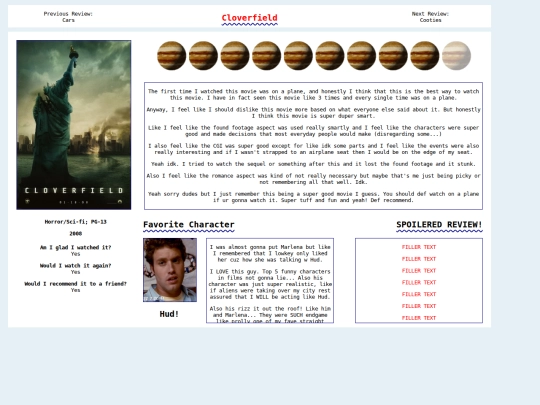Image resolution: width=540 pixels, height=405 pixels.
Task: Click paragraph starting 'The first time I watched'
Action: click(x=313, y=94)
